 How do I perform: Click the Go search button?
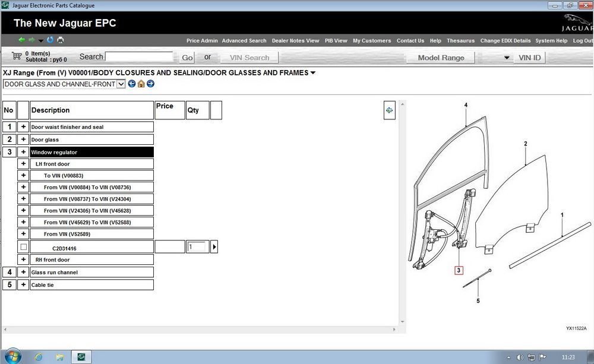pos(187,58)
